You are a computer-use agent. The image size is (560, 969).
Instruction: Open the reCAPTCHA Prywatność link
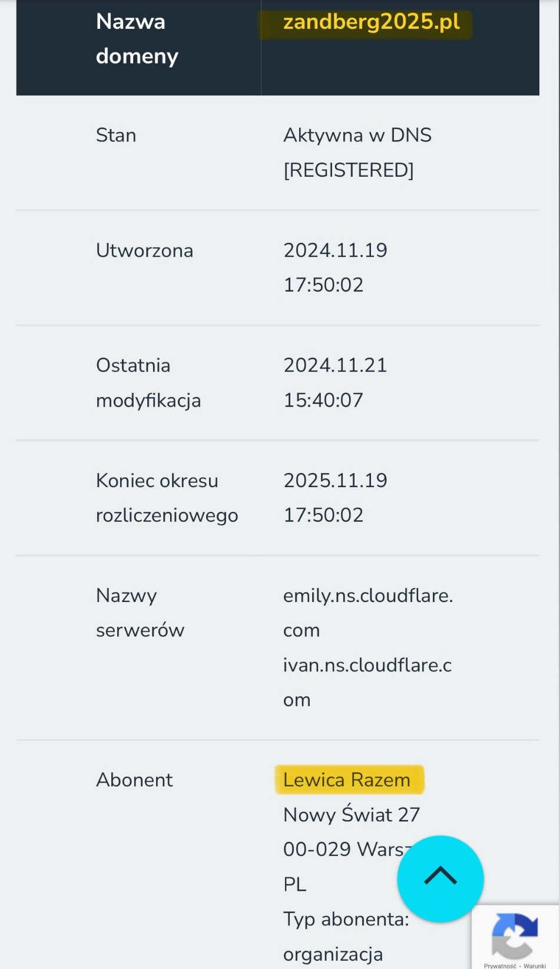click(500, 965)
